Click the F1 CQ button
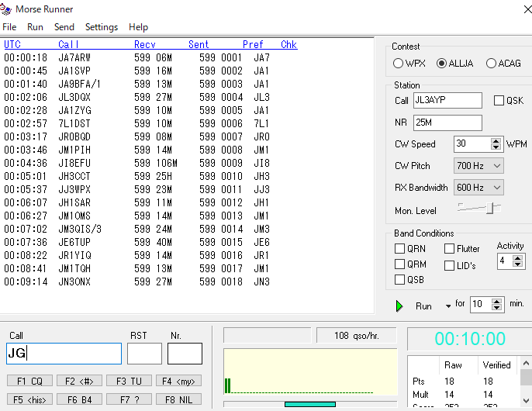 click(x=29, y=381)
